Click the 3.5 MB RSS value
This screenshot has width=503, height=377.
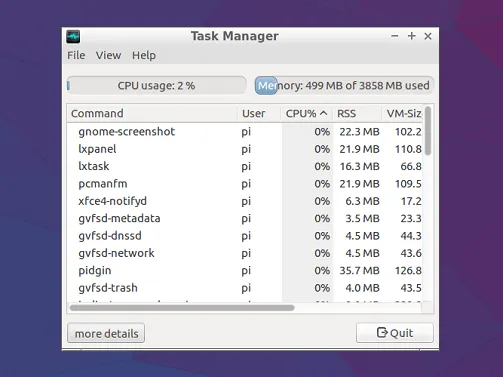point(362,219)
